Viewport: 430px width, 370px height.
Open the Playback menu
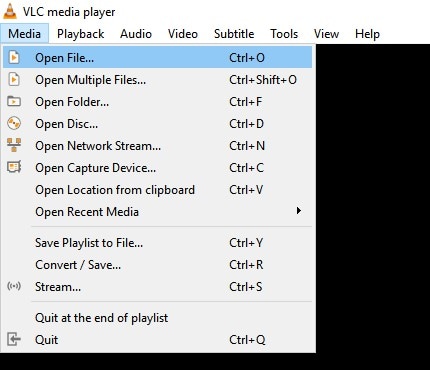coord(80,34)
